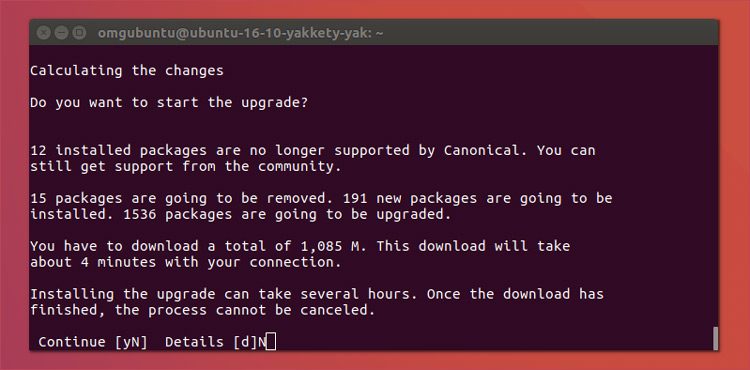Click 'still get support from the community' line

click(x=186, y=167)
